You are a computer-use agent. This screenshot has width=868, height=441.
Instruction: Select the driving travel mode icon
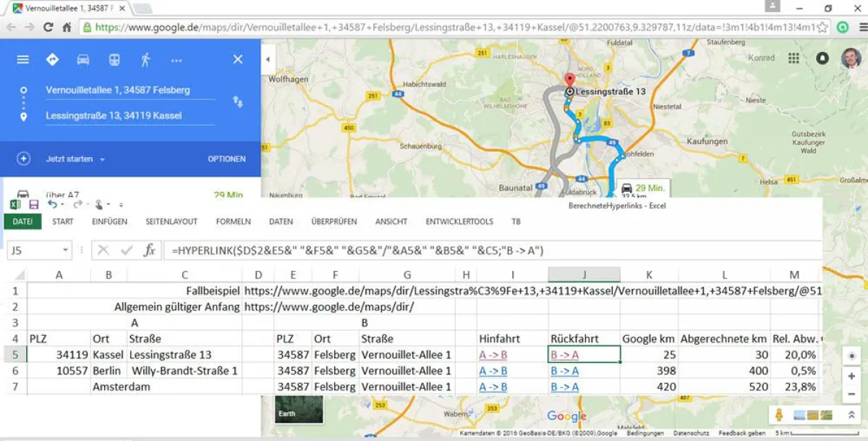click(82, 59)
